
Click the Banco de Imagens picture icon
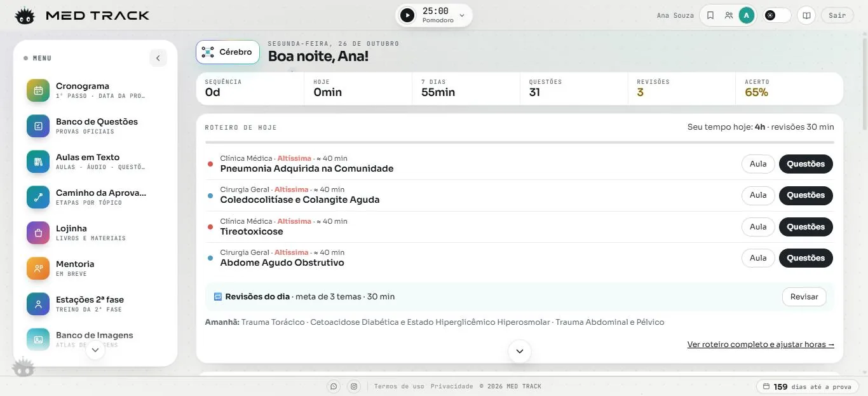click(x=38, y=339)
